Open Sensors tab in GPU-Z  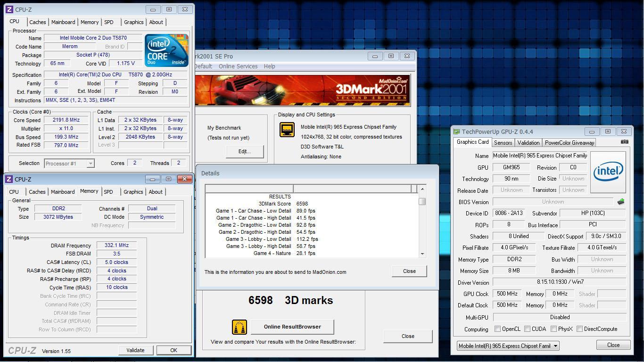point(503,143)
